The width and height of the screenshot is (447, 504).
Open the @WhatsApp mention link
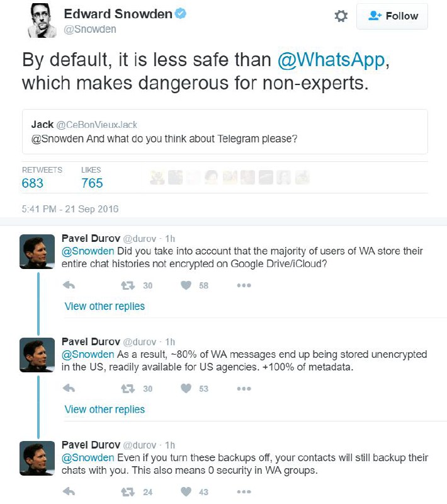point(331,60)
